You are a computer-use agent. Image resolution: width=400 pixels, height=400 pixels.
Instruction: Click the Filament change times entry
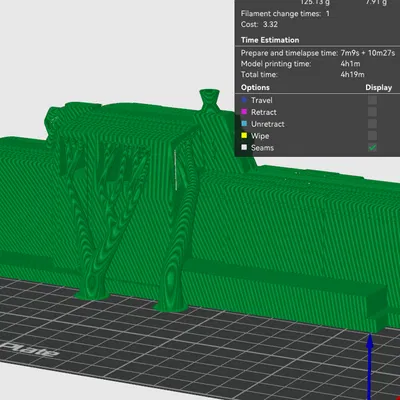[x=285, y=14]
